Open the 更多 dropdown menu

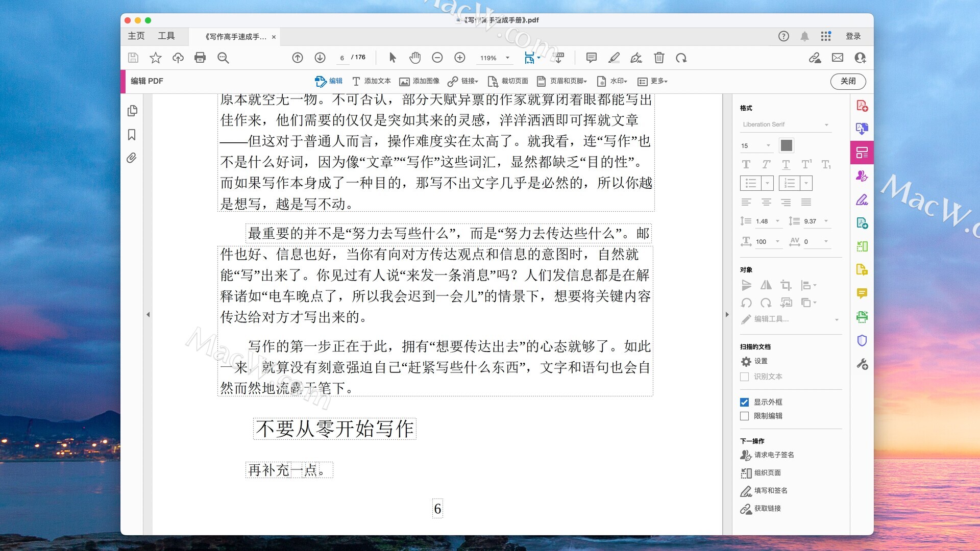pos(653,81)
